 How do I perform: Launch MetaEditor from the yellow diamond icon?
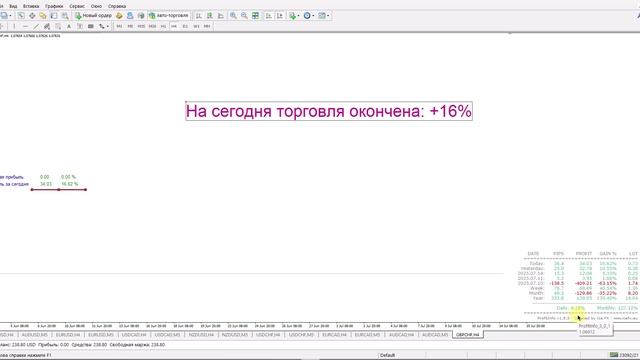pos(119,16)
